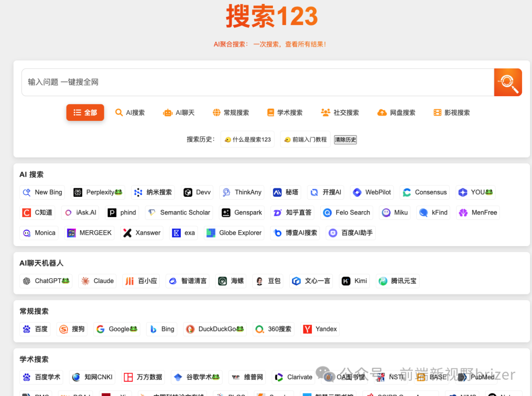The width and height of the screenshot is (532, 396).
Task: Open the 腾讯元宝 link
Action: point(398,281)
